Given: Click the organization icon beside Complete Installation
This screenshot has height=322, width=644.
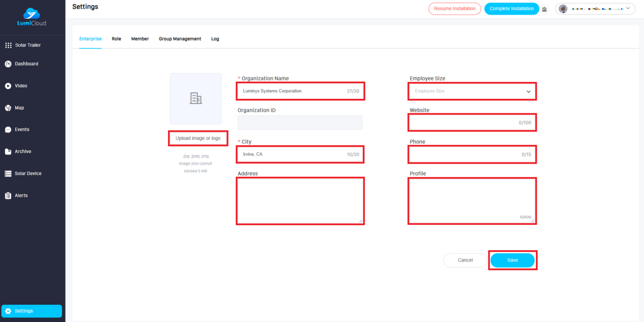Looking at the screenshot, I should click(x=545, y=9).
